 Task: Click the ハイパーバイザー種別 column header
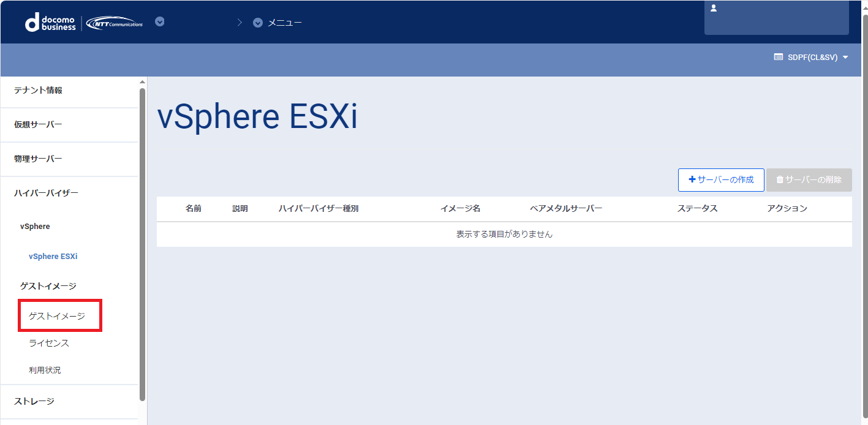[319, 209]
